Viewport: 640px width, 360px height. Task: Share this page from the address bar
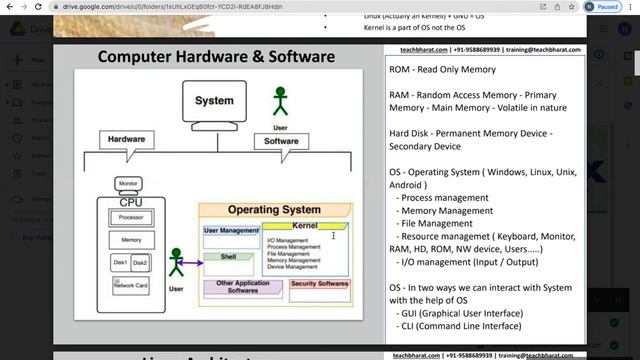pyautogui.click(x=557, y=7)
